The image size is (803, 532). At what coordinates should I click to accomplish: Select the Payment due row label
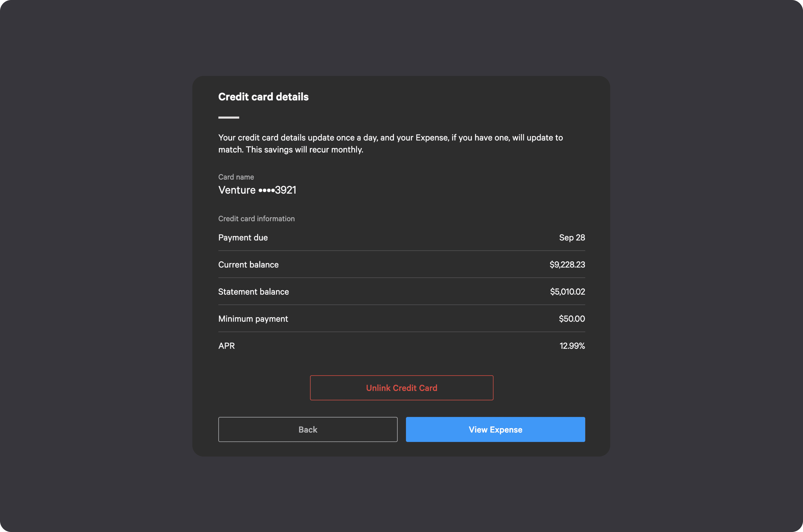(x=243, y=237)
